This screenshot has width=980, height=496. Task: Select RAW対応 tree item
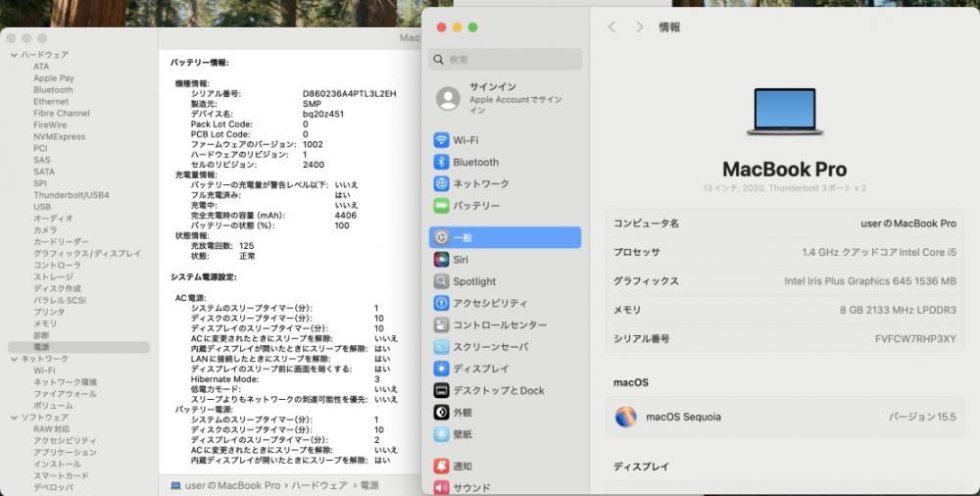52,429
